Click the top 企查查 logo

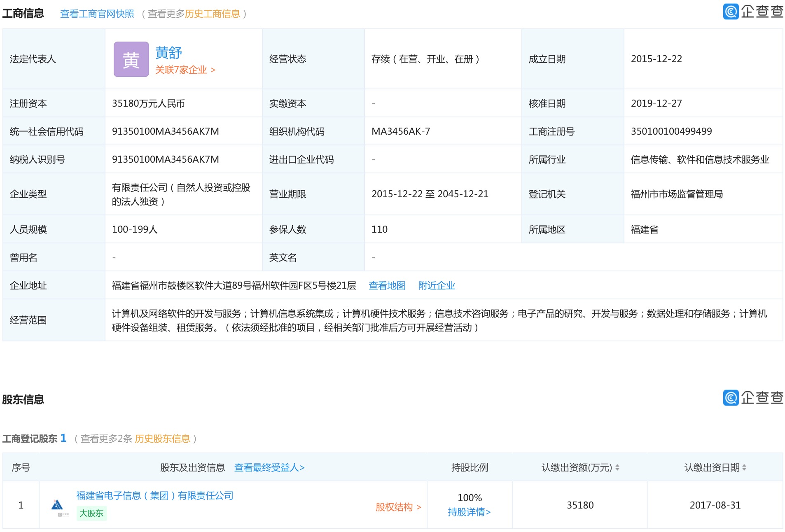click(x=753, y=12)
